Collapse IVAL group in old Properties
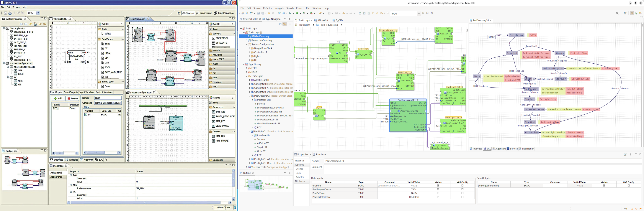 [x=71, y=175]
